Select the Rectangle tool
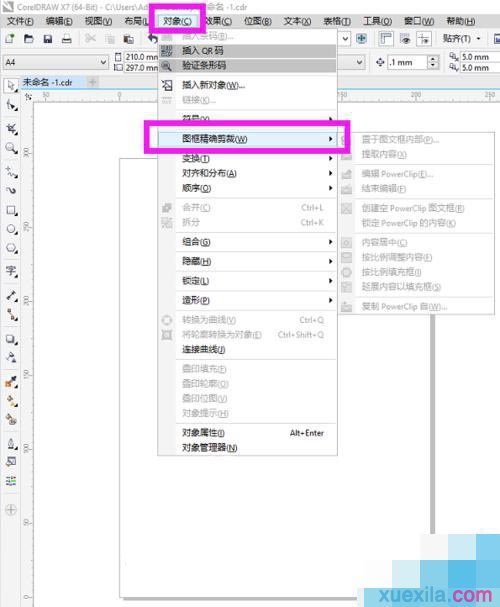The width and height of the screenshot is (500, 607). tap(11, 210)
